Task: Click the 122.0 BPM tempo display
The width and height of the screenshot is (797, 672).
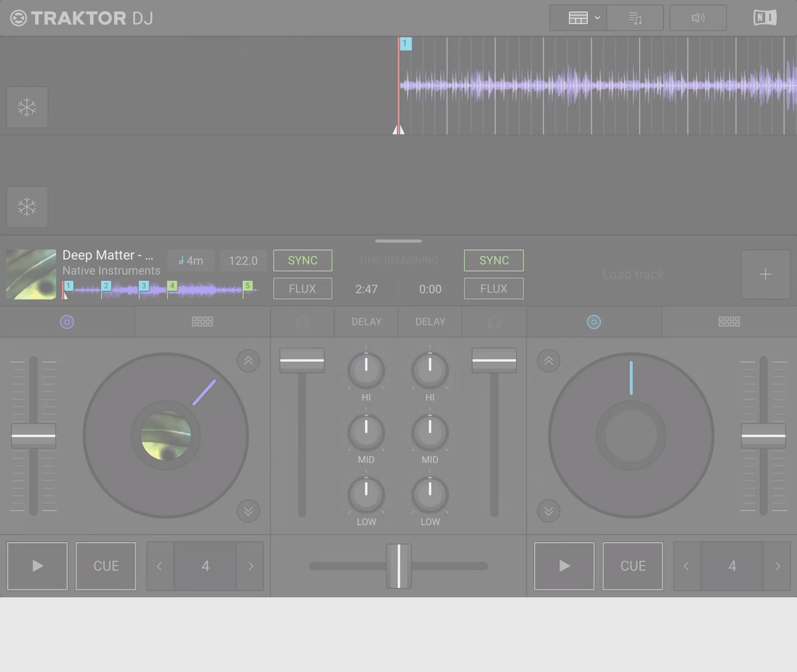Action: 243,260
